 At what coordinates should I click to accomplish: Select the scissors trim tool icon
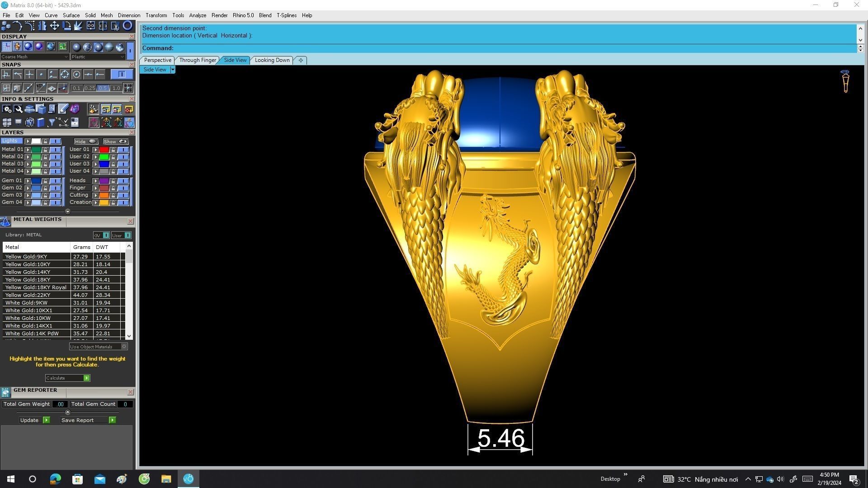click(x=115, y=26)
